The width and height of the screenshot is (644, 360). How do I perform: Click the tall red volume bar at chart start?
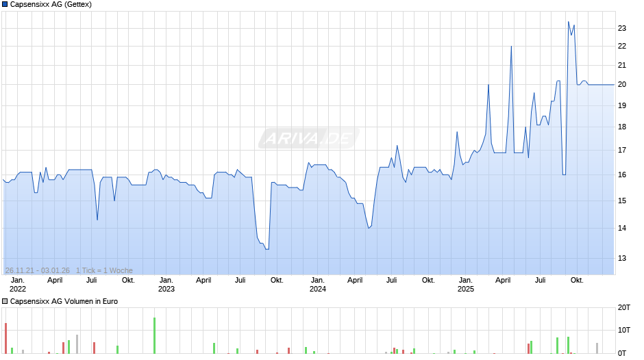pos(5,338)
